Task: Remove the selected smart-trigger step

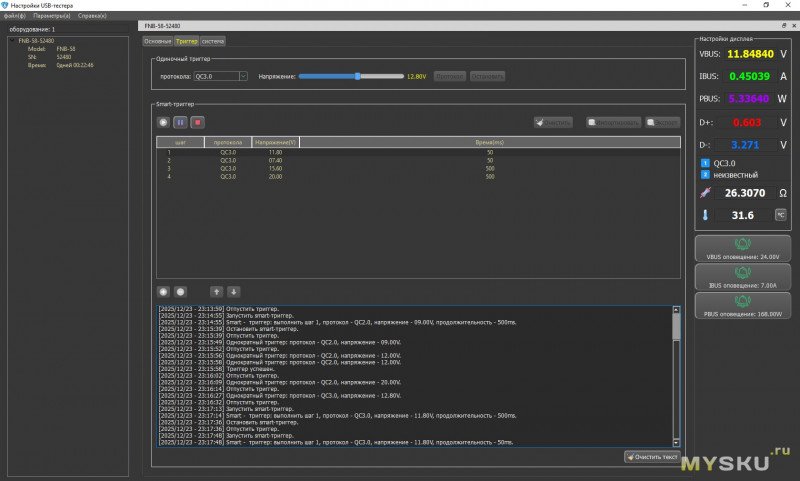Action: click(x=181, y=291)
